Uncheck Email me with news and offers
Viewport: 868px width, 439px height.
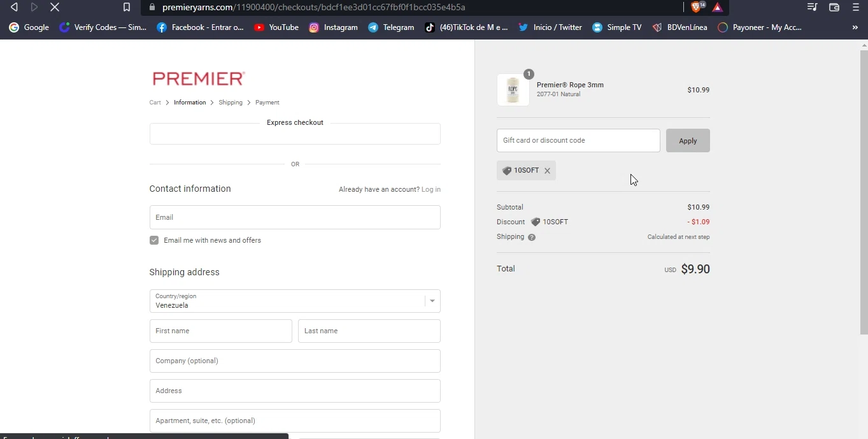[x=154, y=240]
